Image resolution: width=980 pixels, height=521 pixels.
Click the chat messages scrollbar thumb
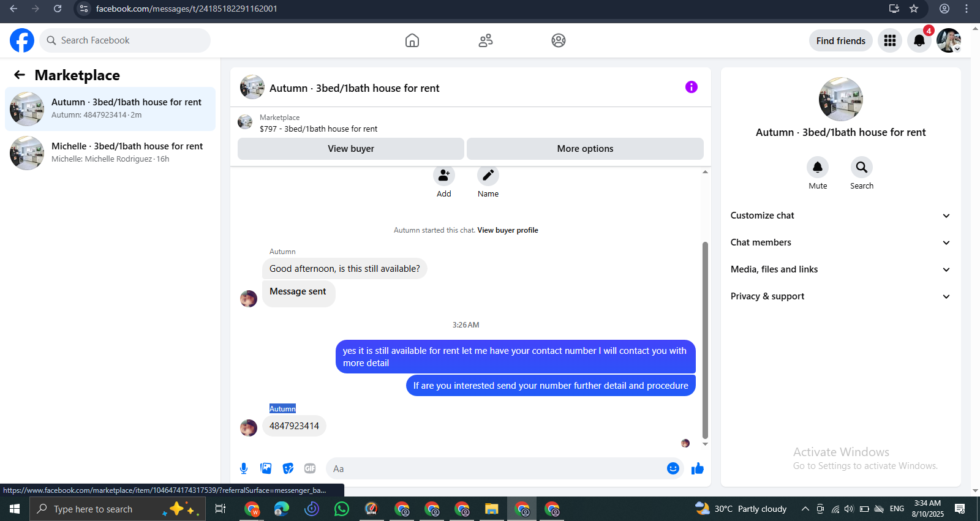pos(705,340)
